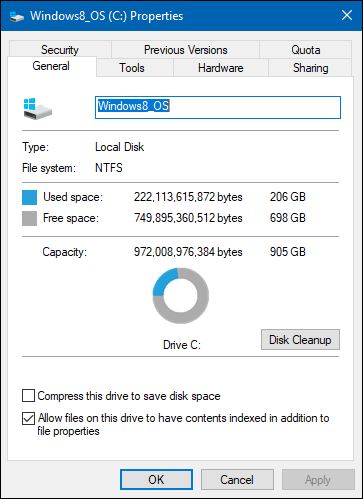The width and height of the screenshot is (363, 499).
Task: Click the Windows drive icon beside name field
Action: pos(38,109)
